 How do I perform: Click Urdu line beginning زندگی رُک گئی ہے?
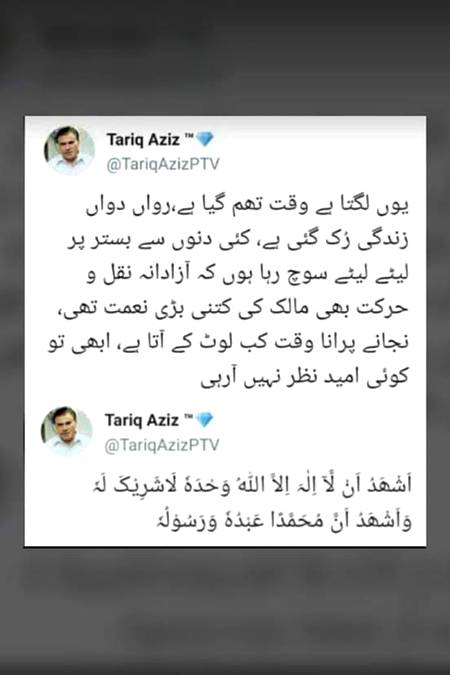238,240
